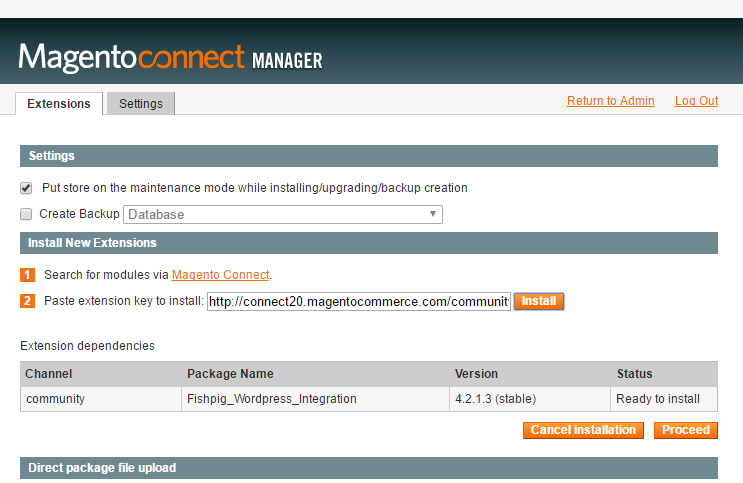This screenshot has height=483, width=743.
Task: Click the 4.2.1.3 (stable) version cell
Action: [x=530, y=399]
